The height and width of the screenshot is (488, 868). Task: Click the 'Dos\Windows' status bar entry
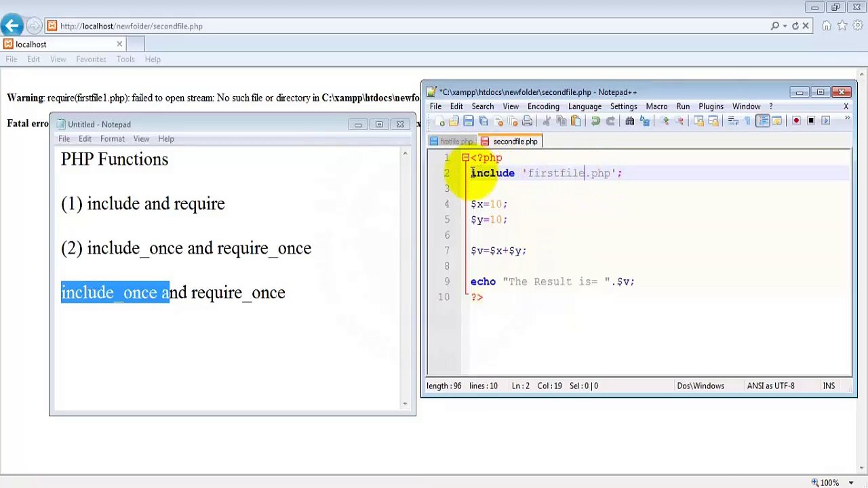point(701,386)
